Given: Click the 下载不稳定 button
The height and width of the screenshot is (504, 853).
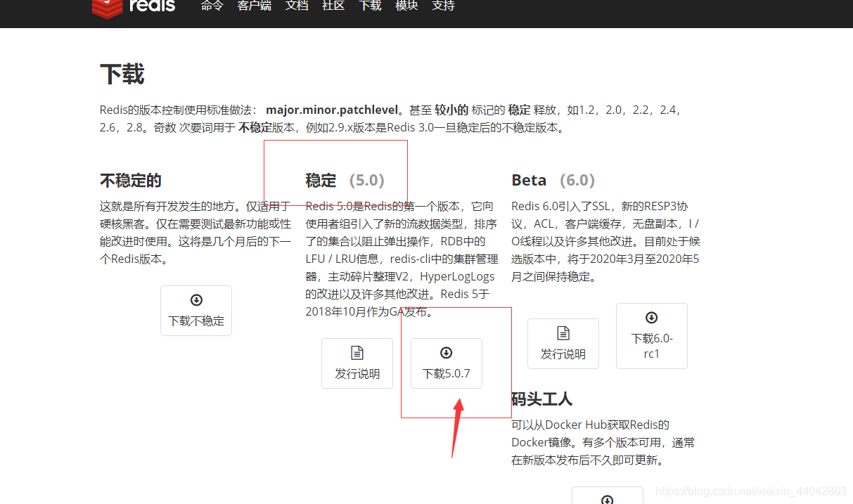Looking at the screenshot, I should [x=196, y=311].
